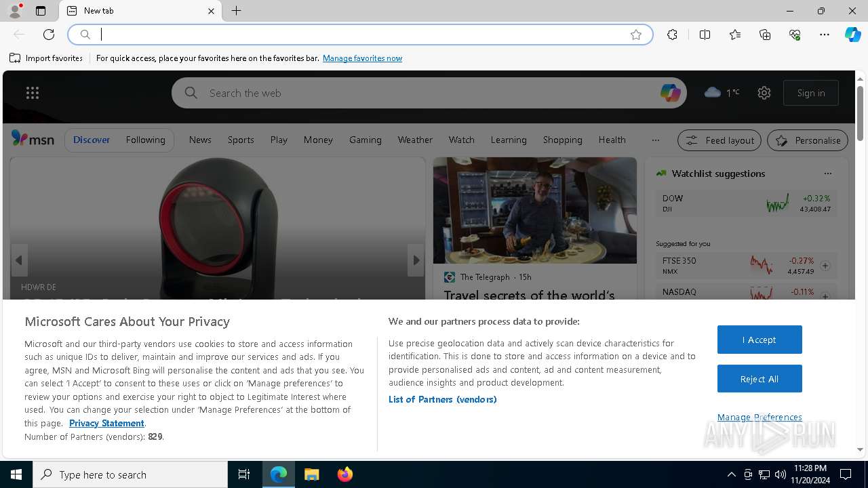Add NASDAQ to watchlist
868x488 pixels.
[825, 296]
